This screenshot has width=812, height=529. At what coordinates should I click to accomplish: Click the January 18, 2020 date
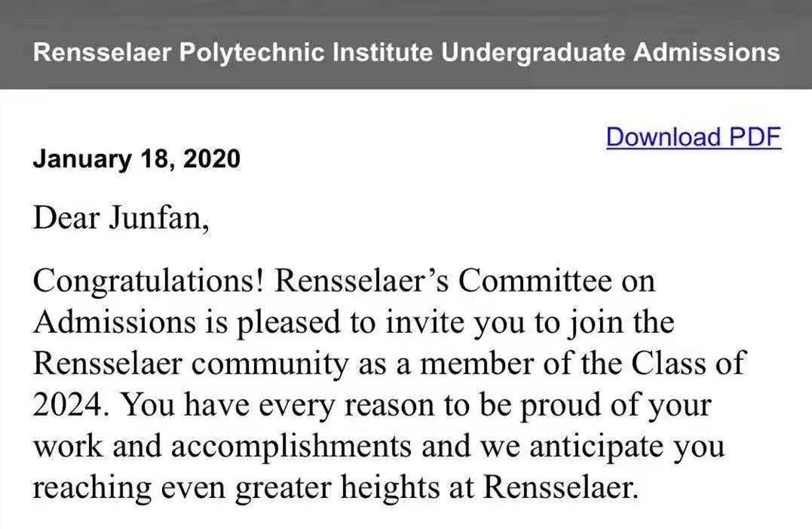point(136,159)
